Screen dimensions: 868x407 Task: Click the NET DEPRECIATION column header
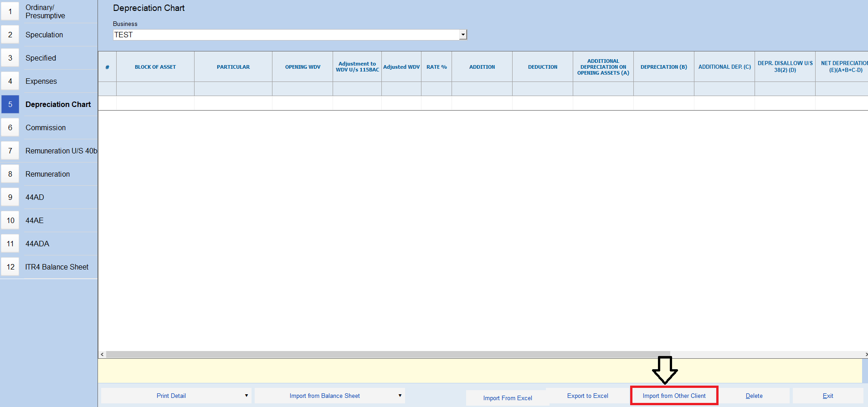[x=842, y=67]
